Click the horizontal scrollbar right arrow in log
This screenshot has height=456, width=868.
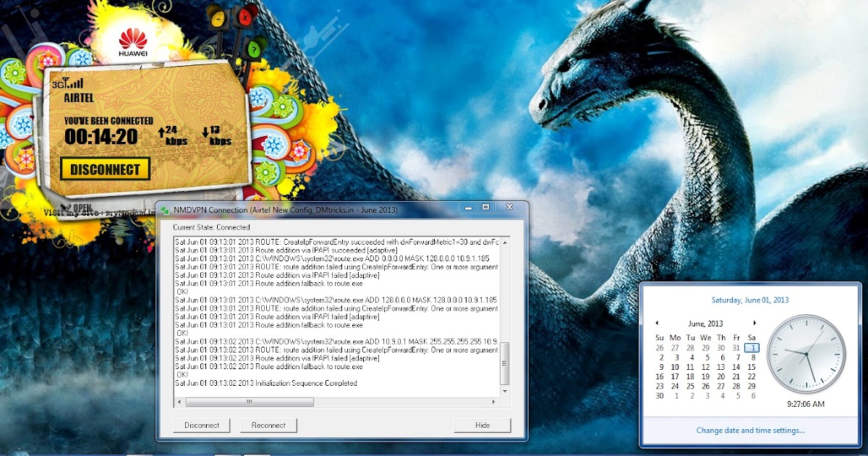pos(495,402)
